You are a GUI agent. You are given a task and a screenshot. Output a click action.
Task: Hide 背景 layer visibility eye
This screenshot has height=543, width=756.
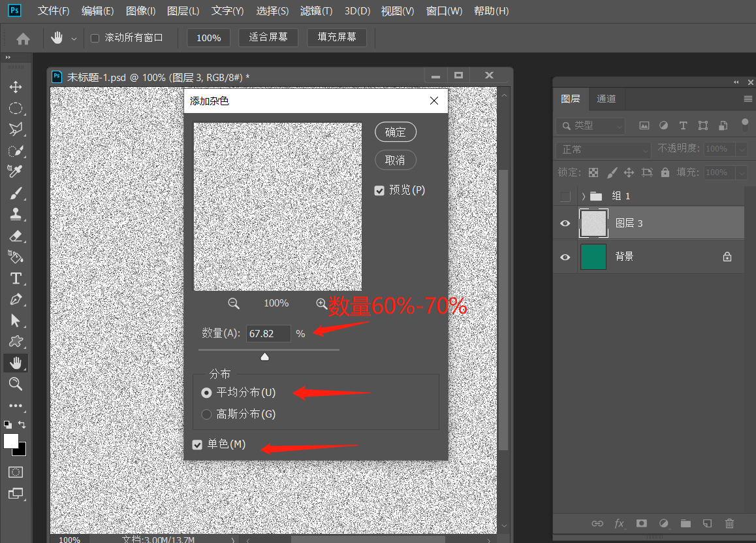(x=565, y=257)
